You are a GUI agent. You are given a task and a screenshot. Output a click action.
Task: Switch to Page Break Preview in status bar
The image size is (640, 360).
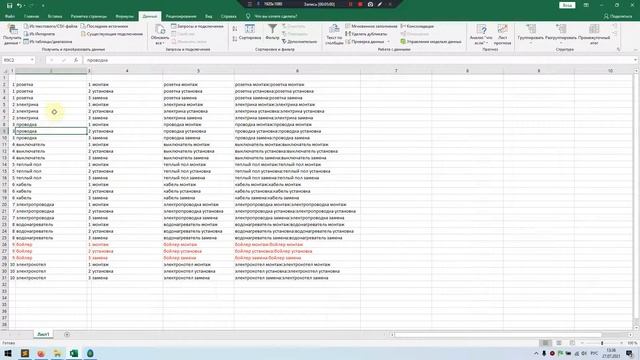coord(572,343)
